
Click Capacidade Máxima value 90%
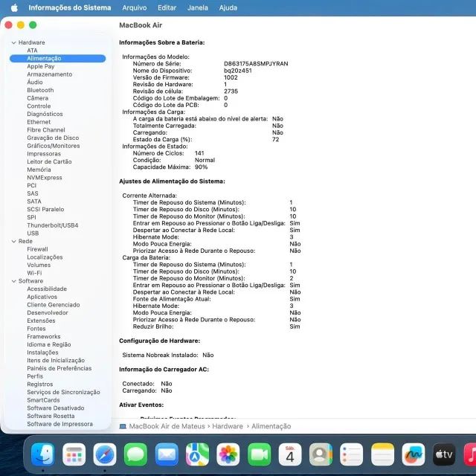tap(201, 167)
